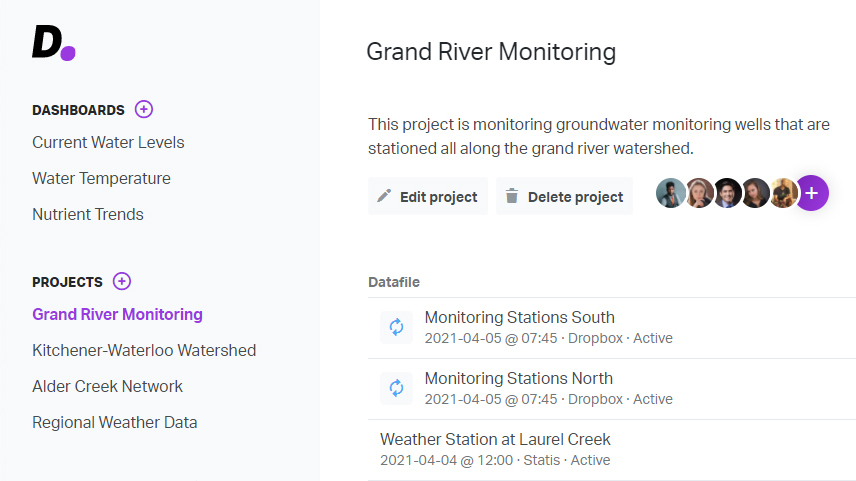Click the first team member avatar
The width and height of the screenshot is (856, 481).
click(x=670, y=193)
